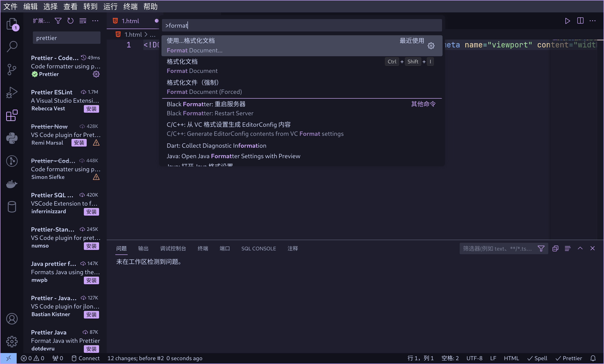Viewport: 604px width, 364px height.
Task: Open the Run and Debug view
Action: tap(11, 92)
